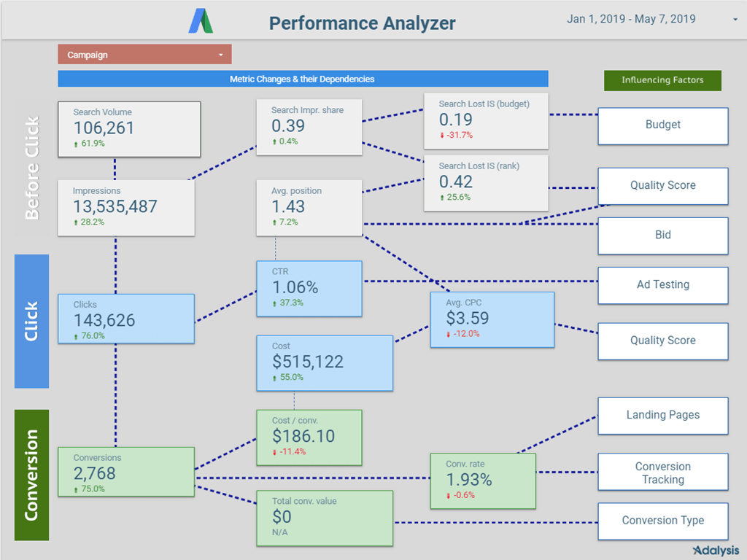The image size is (747, 560).
Task: Click the Avg. CPC metric card
Action: tap(492, 319)
